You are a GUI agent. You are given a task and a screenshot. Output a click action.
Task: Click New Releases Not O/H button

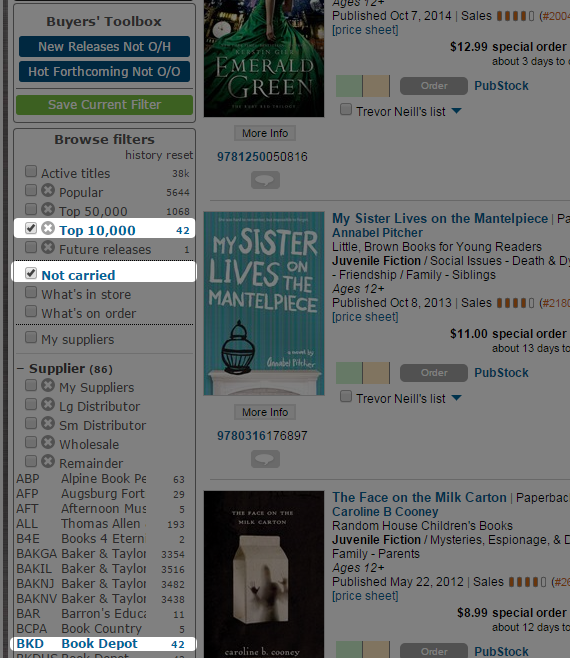point(105,46)
